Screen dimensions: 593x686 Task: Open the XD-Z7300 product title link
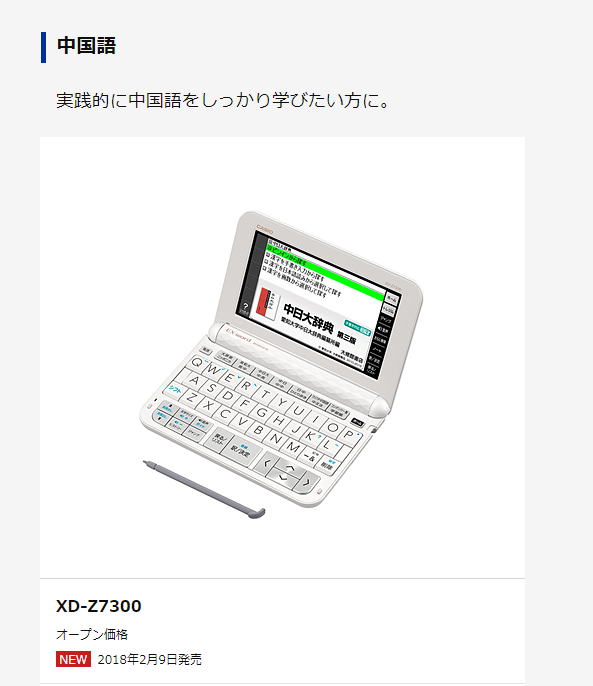click(x=98, y=606)
